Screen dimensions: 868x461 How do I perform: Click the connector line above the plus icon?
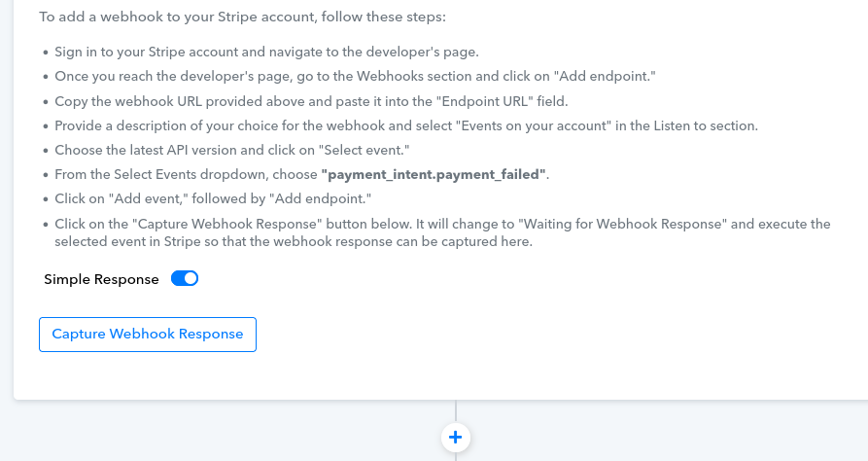456,411
